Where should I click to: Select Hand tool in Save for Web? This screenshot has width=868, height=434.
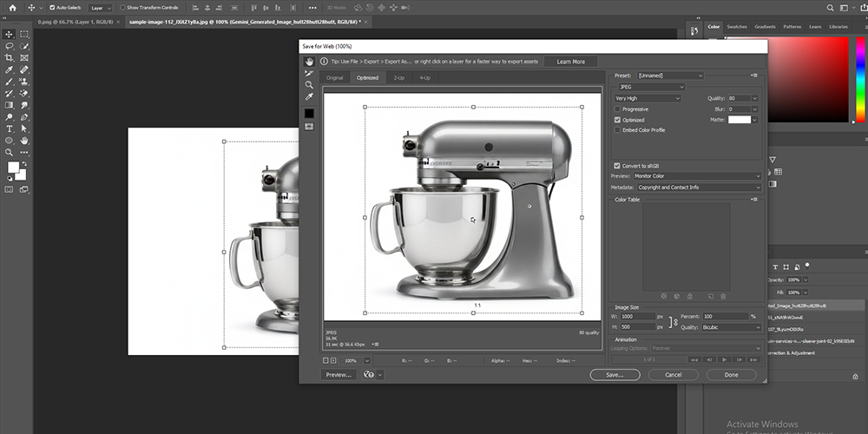pyautogui.click(x=309, y=62)
